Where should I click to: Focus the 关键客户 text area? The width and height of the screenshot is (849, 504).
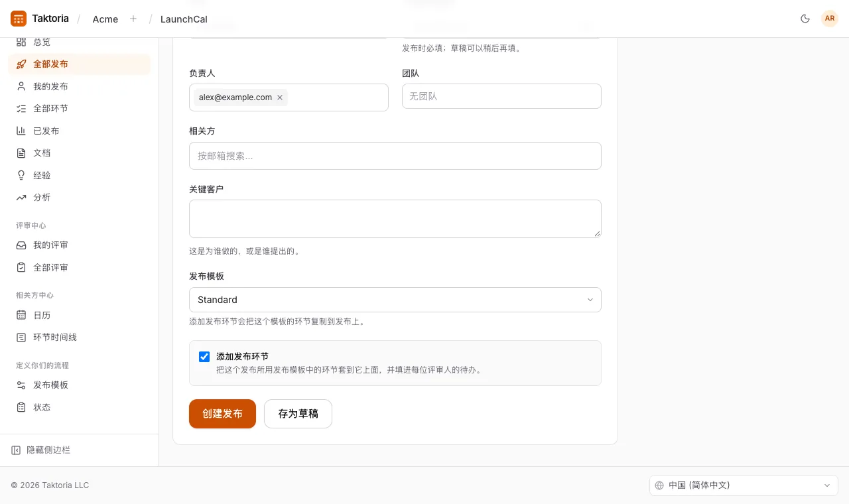[x=395, y=219]
